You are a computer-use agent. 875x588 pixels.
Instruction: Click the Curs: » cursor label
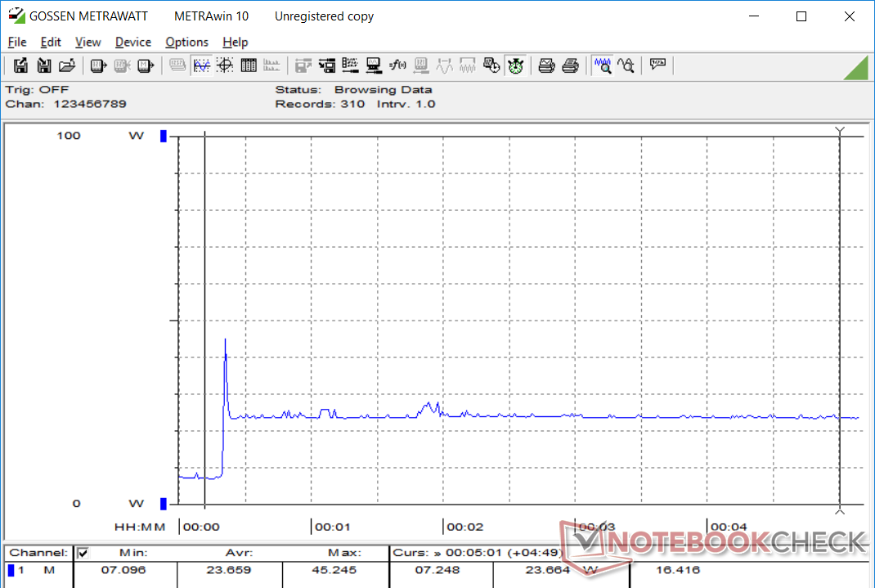pos(417,553)
